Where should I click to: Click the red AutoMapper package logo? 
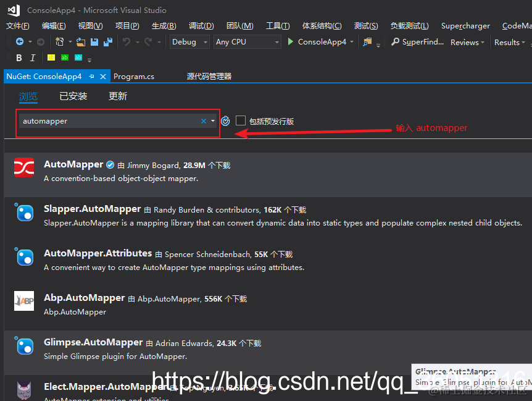tap(24, 167)
